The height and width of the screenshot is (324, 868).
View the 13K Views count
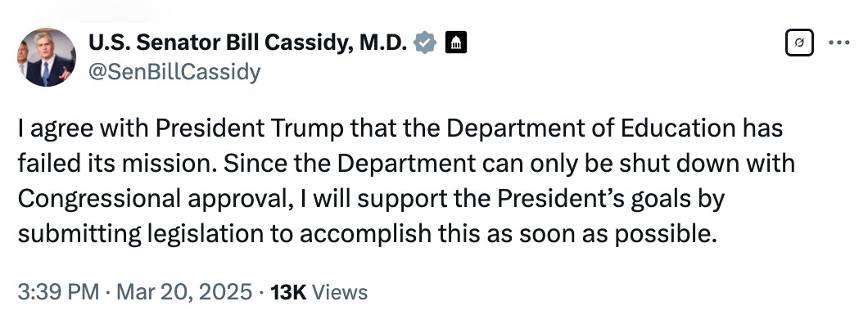[319, 292]
